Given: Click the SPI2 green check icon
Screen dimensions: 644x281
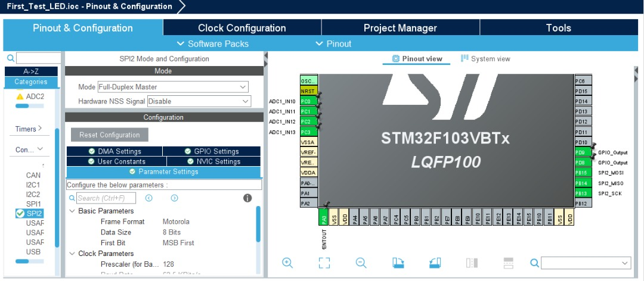Looking at the screenshot, I should [20, 213].
